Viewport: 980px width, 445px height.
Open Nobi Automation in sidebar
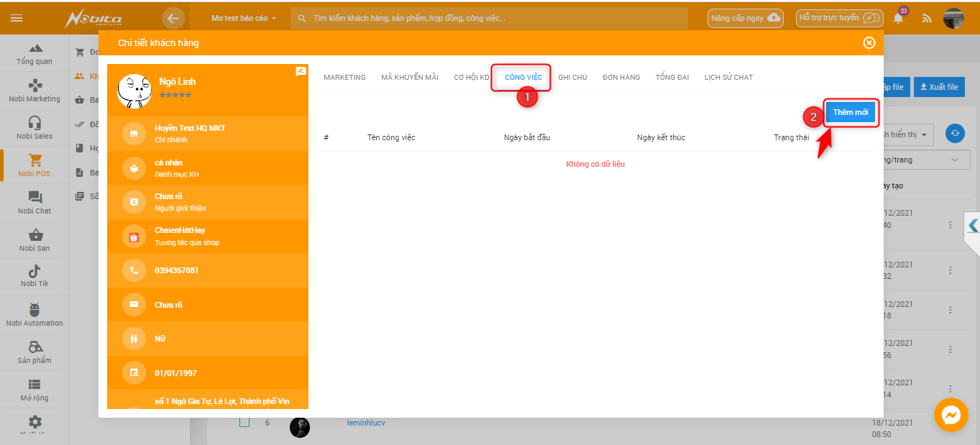tap(34, 315)
